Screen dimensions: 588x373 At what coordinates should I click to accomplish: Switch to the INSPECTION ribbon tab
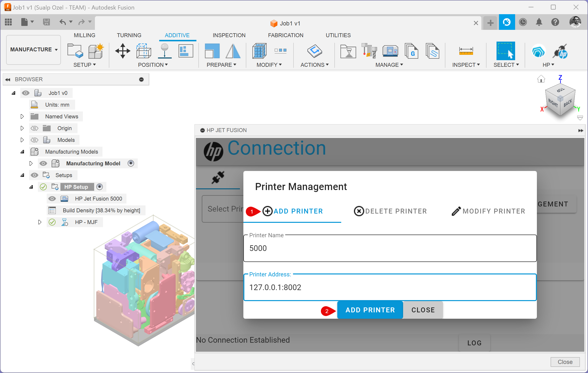pos(229,35)
